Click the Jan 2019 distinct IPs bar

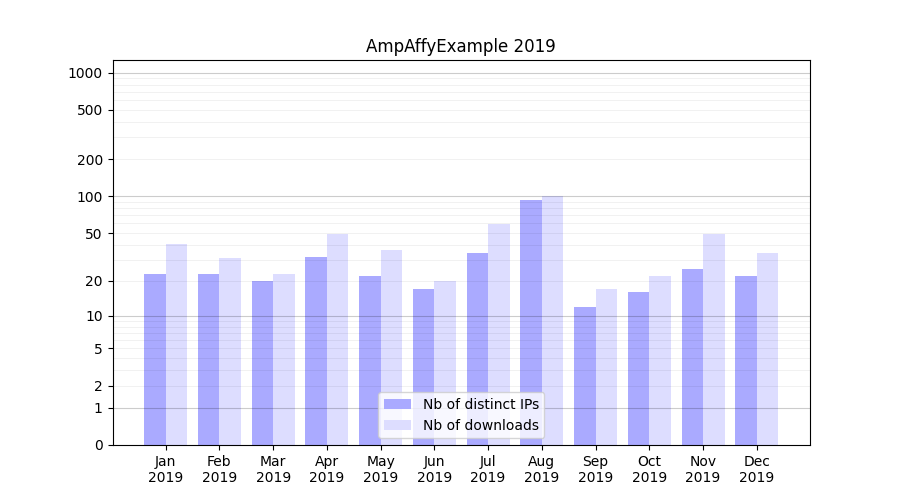point(155,359)
